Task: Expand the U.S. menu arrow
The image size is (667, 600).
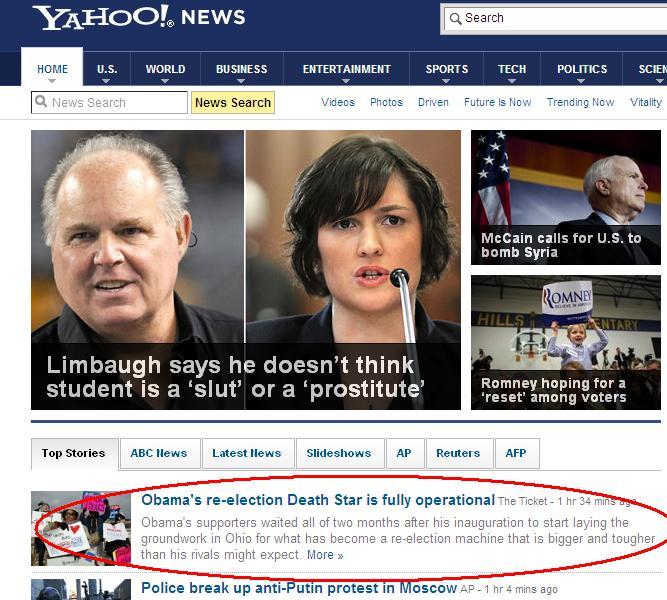Action: click(106, 80)
